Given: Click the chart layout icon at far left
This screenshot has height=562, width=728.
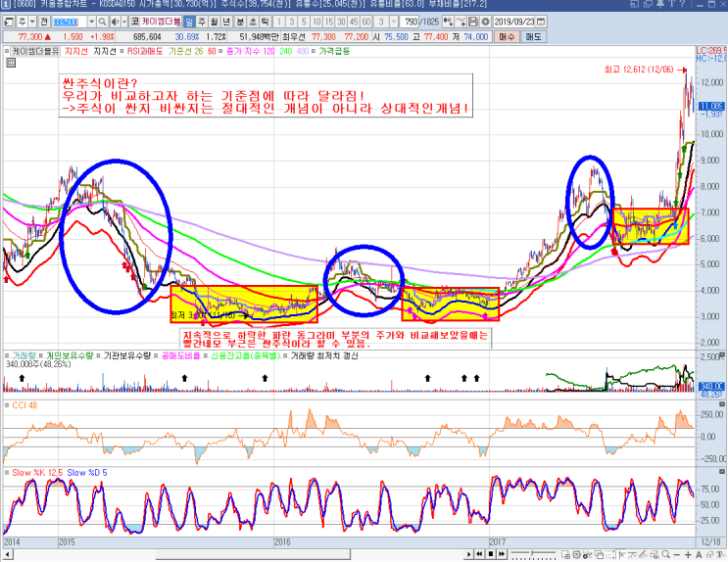Looking at the screenshot, I should click(9, 22).
